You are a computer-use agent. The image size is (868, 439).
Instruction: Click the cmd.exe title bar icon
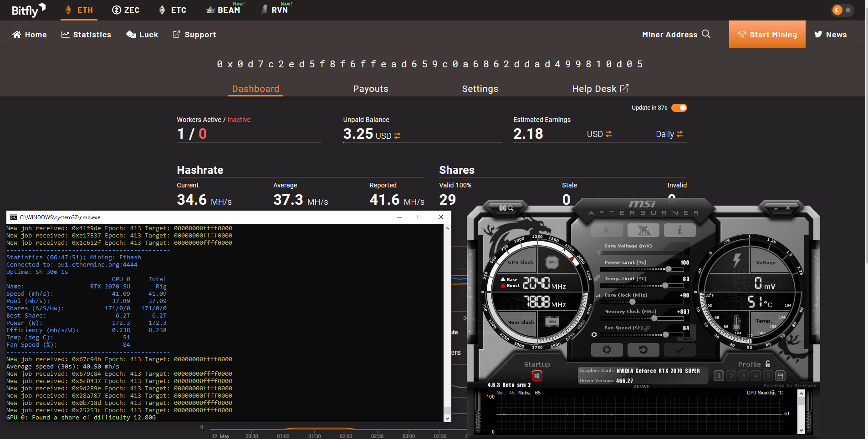14,217
